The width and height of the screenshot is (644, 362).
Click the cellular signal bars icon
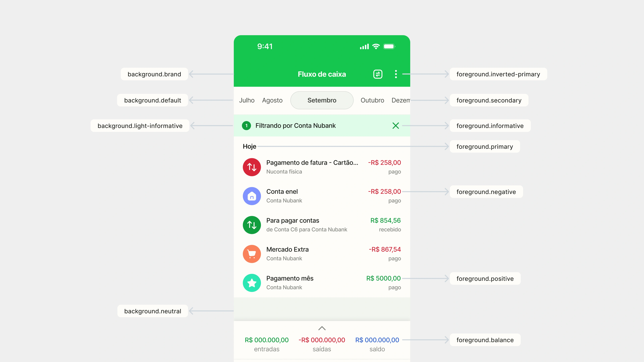click(x=364, y=47)
